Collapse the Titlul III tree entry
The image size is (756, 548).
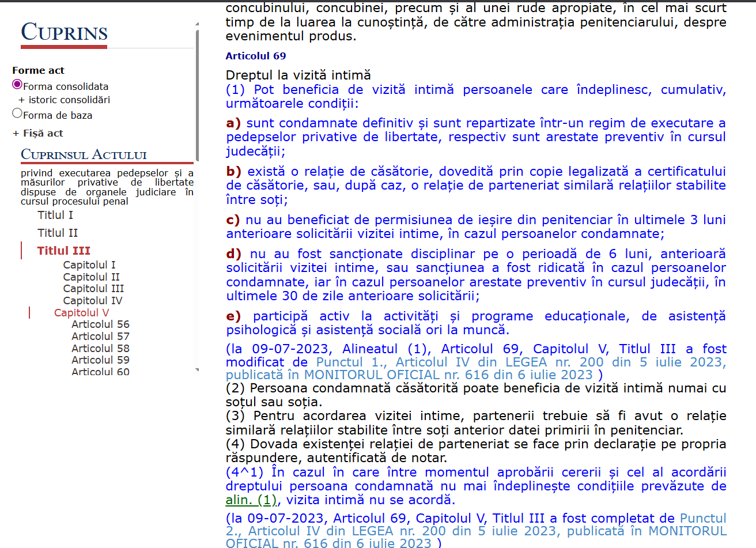[63, 251]
